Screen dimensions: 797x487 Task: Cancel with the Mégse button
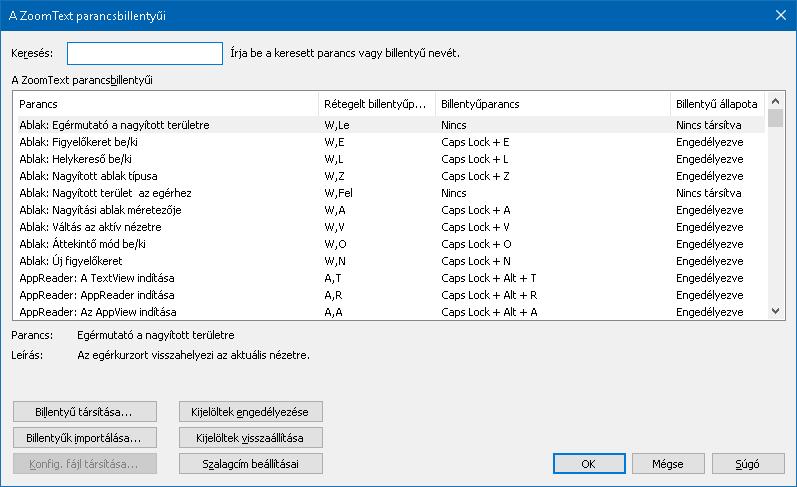[668, 464]
